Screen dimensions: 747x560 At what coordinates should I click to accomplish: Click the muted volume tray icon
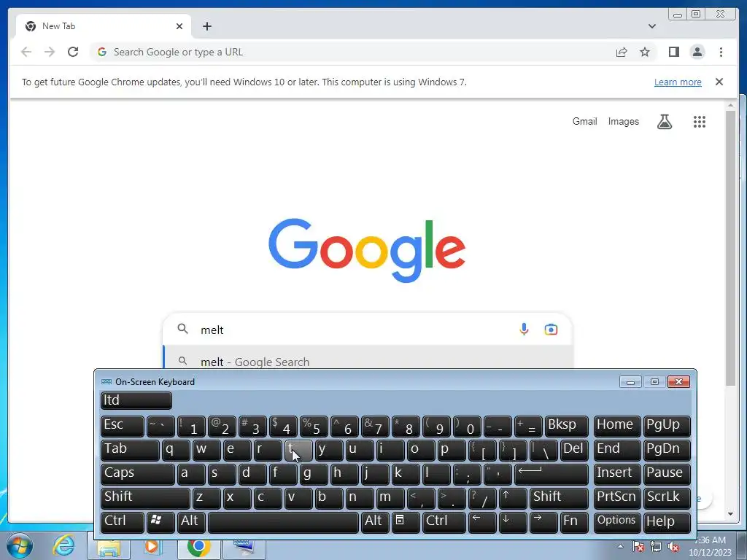(673, 547)
